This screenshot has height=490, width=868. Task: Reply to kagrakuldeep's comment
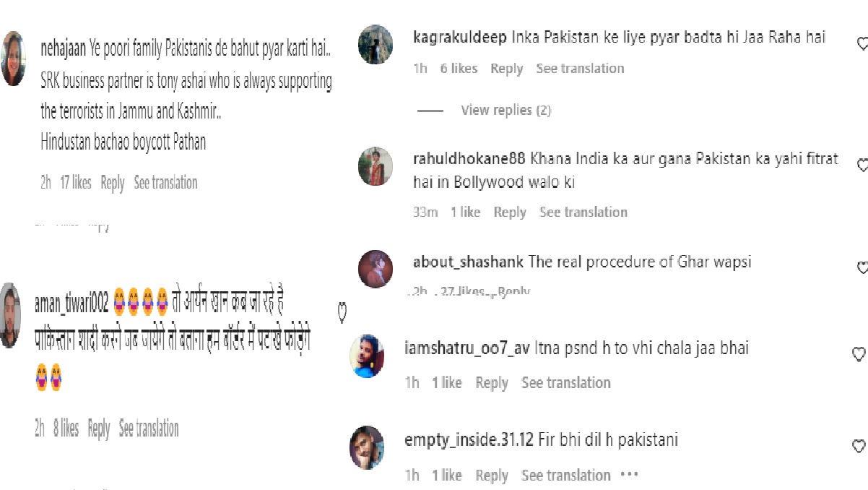point(506,69)
